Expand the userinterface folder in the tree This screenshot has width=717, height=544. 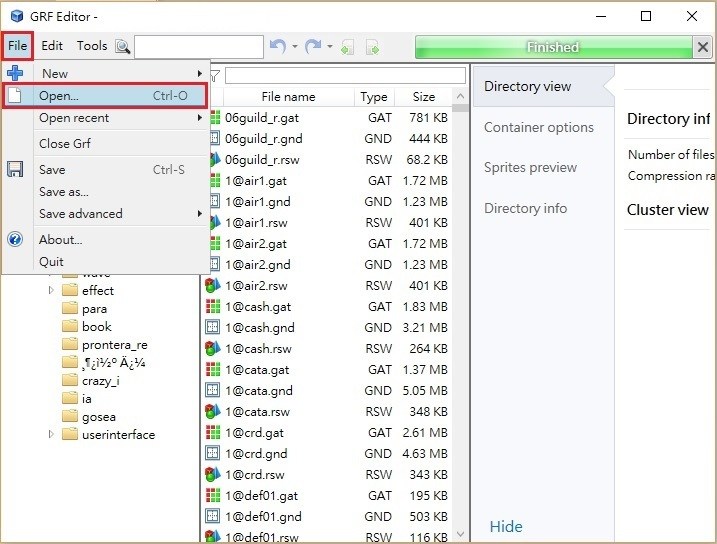51,434
